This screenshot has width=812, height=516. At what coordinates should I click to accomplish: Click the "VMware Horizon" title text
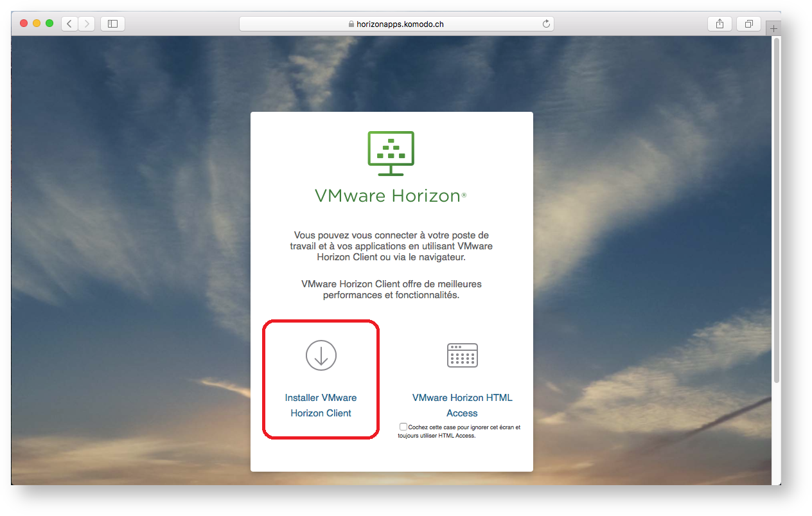(391, 195)
